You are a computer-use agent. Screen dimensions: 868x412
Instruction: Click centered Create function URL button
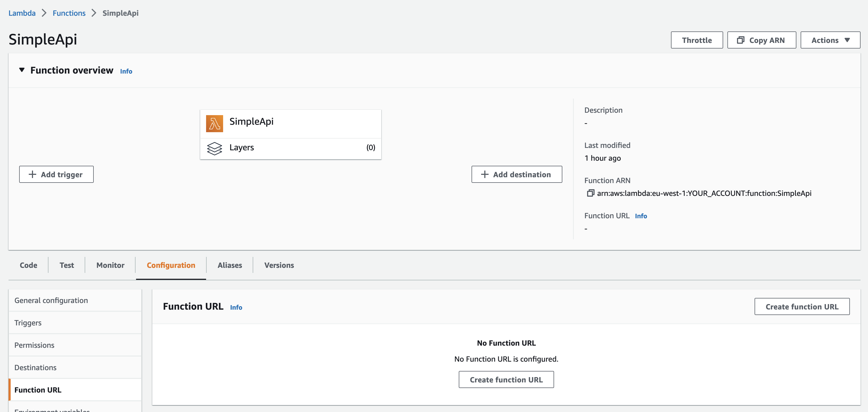point(506,380)
